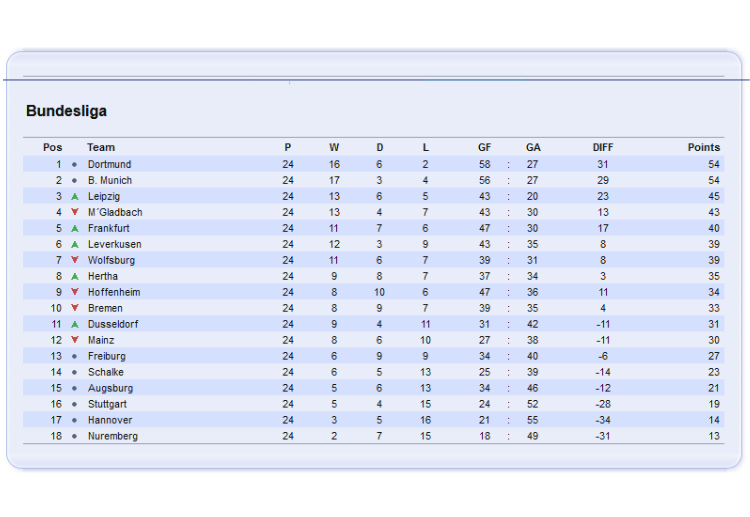This screenshot has width=750, height=517.
Task: Open the Leverkusen team entry
Action: tap(114, 245)
